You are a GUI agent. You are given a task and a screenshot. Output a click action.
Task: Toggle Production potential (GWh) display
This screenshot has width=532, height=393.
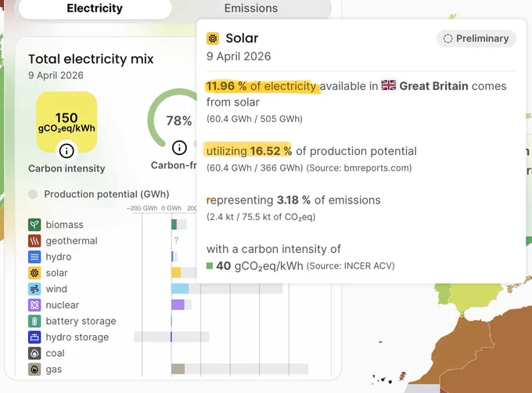pos(33,194)
